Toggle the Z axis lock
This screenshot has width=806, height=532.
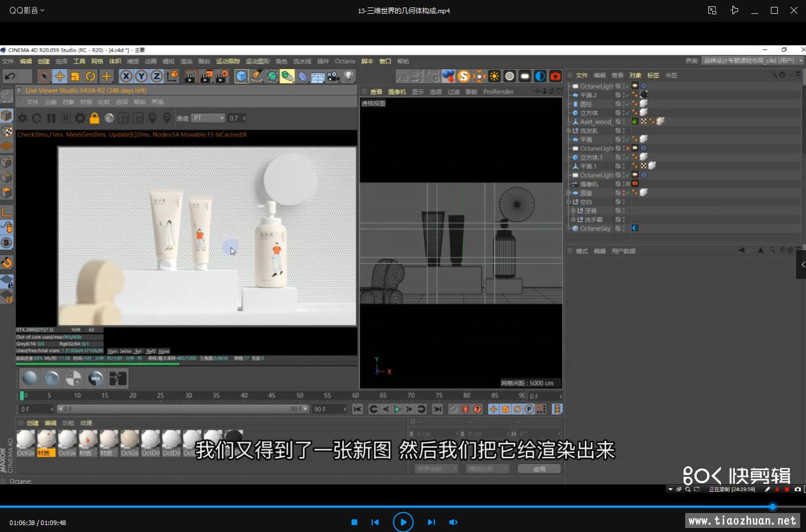pos(156,76)
